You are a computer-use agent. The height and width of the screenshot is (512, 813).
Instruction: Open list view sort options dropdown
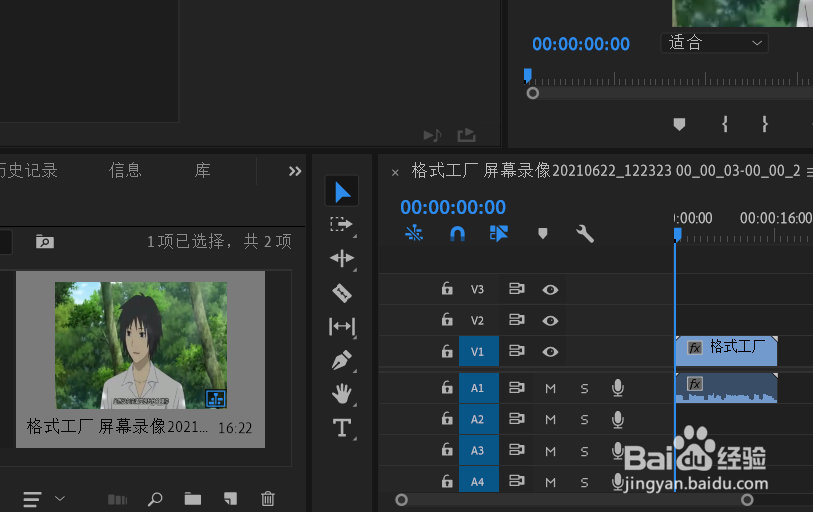(x=60, y=499)
